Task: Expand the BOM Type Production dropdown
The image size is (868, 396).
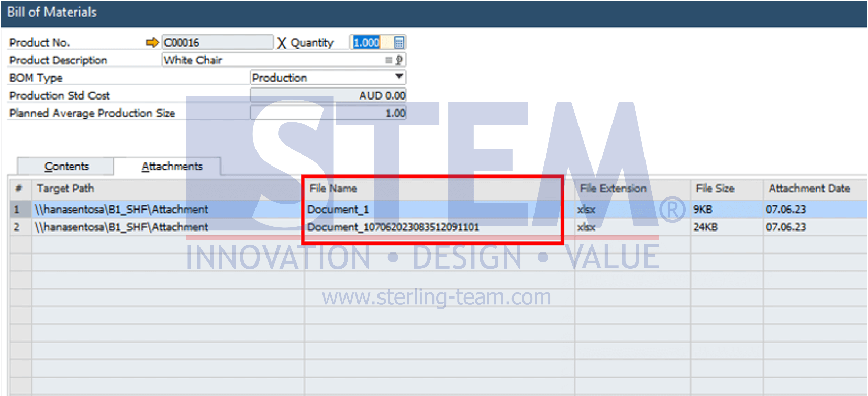Action: pyautogui.click(x=399, y=77)
